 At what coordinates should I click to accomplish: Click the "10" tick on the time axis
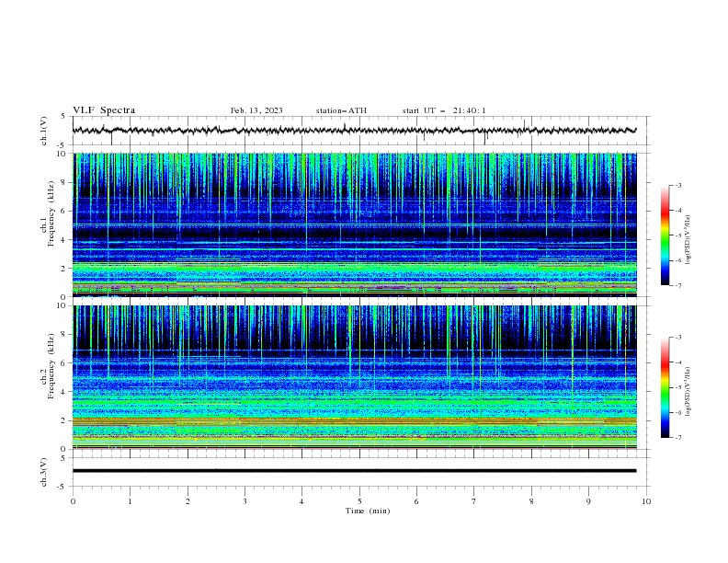coord(646,501)
